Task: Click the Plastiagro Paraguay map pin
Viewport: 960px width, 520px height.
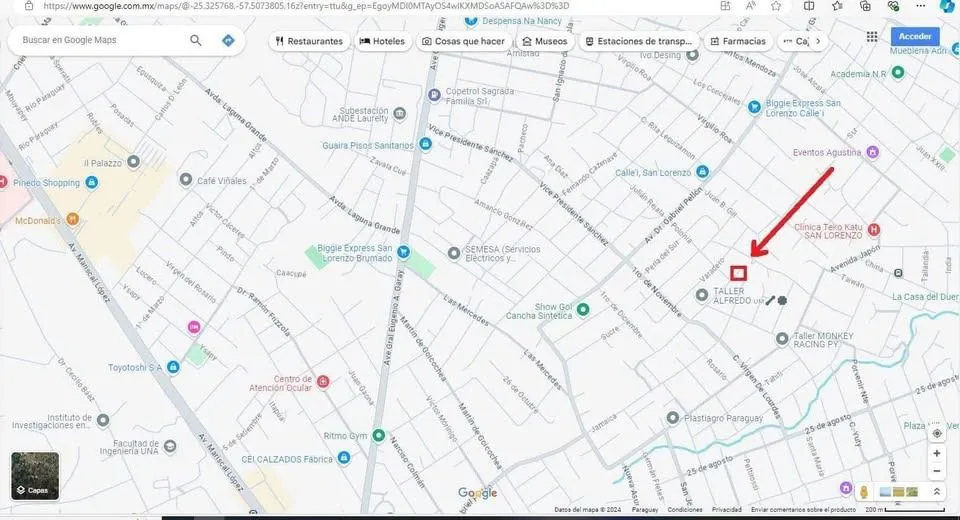Action: click(673, 418)
